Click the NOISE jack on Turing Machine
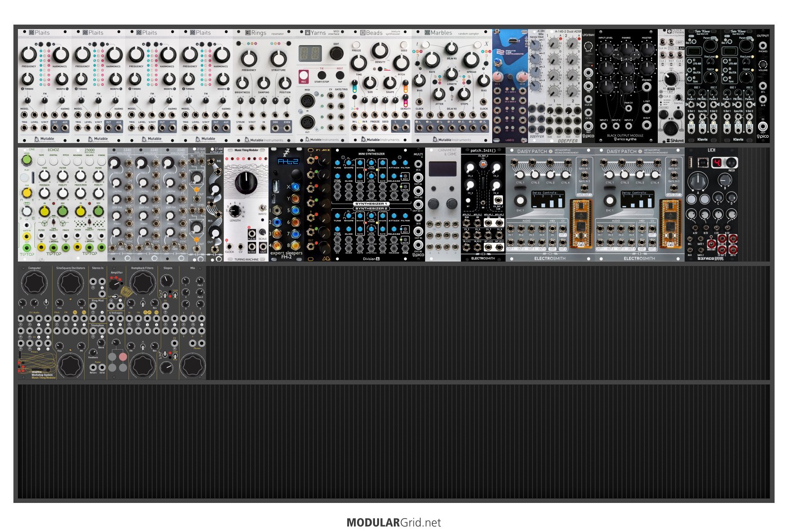The image size is (788, 532). coord(252,246)
